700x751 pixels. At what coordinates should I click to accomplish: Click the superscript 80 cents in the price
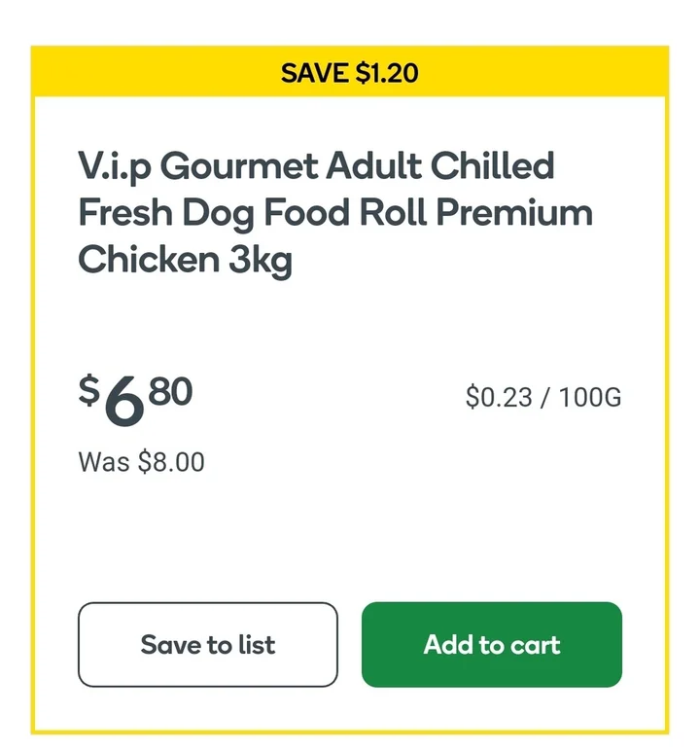pyautogui.click(x=171, y=391)
